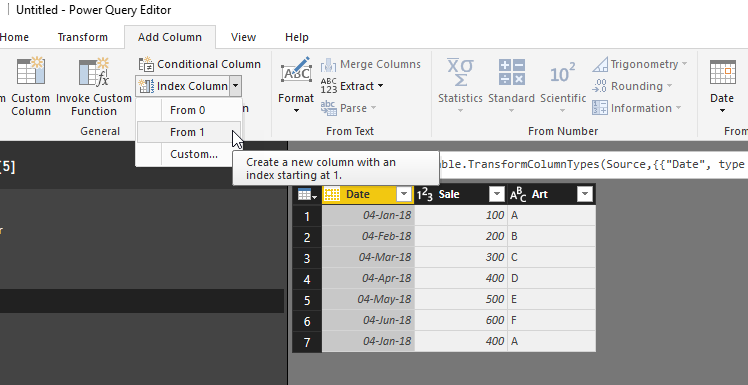Click the Sale cell 500
Viewport: 748px width, 385px height.
tap(461, 300)
